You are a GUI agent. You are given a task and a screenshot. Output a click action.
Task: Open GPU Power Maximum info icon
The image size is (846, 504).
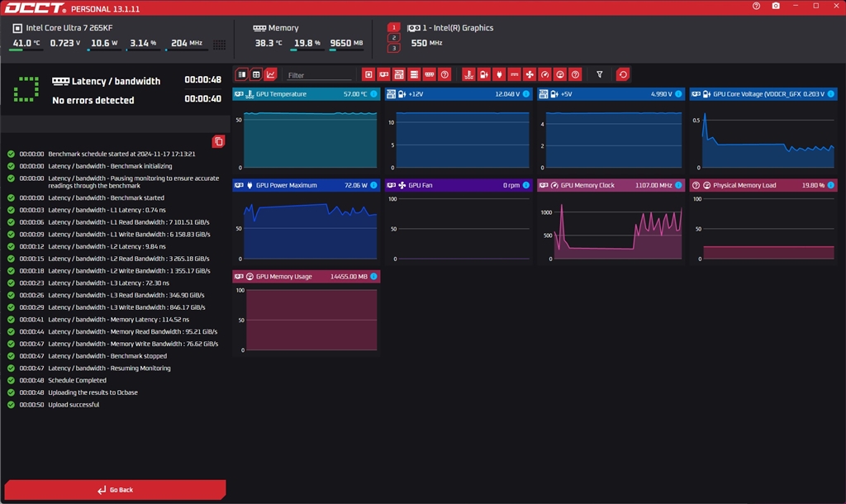[x=373, y=185]
